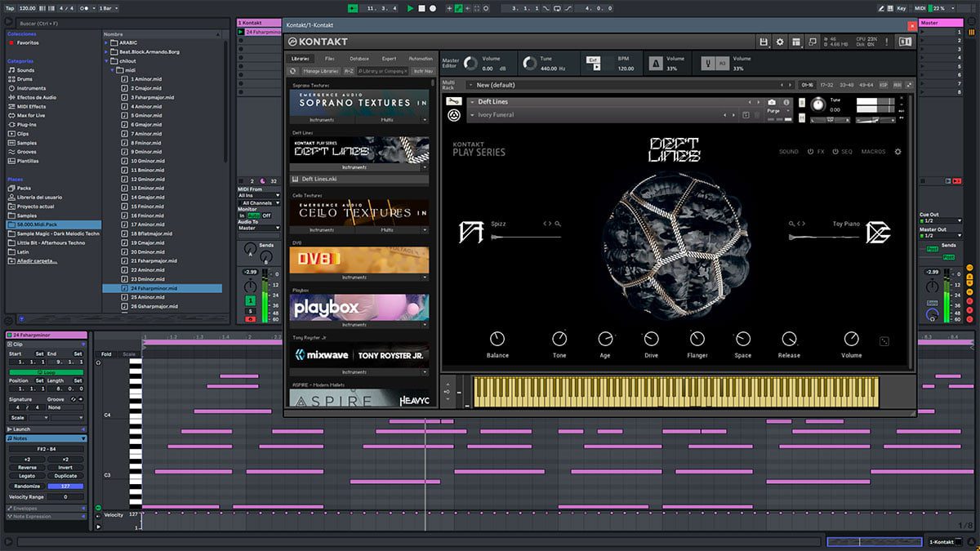Switch to Kontakt Expert tab
Image resolution: width=980 pixels, height=551 pixels.
389,59
